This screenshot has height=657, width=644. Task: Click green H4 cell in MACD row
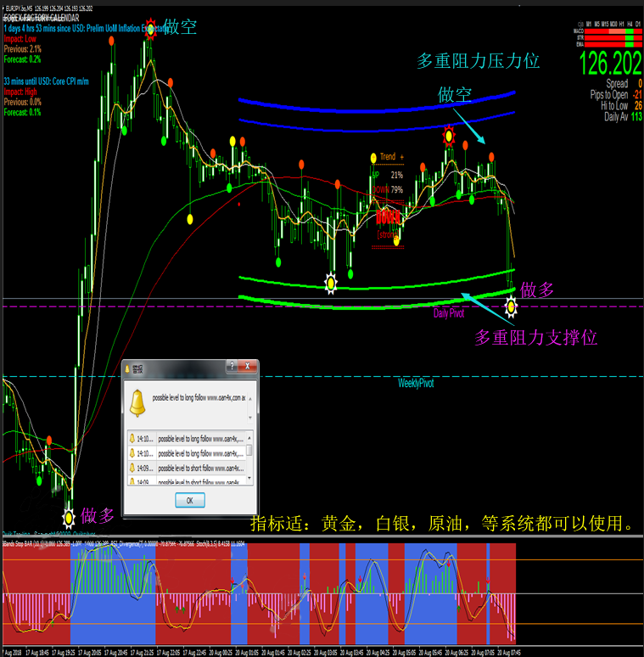(x=630, y=31)
